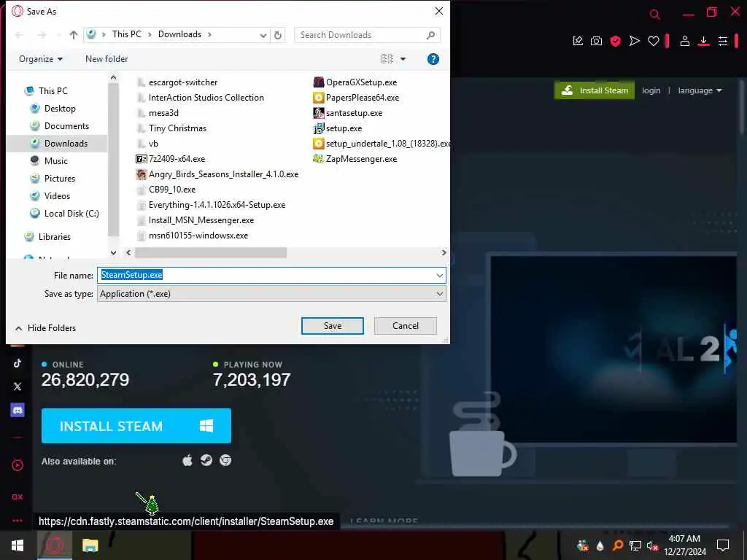Screen dimensions: 747x560
Task: Select Angry_Birds_Seasons_Installer_4.1.0.exe file
Action: click(x=217, y=174)
